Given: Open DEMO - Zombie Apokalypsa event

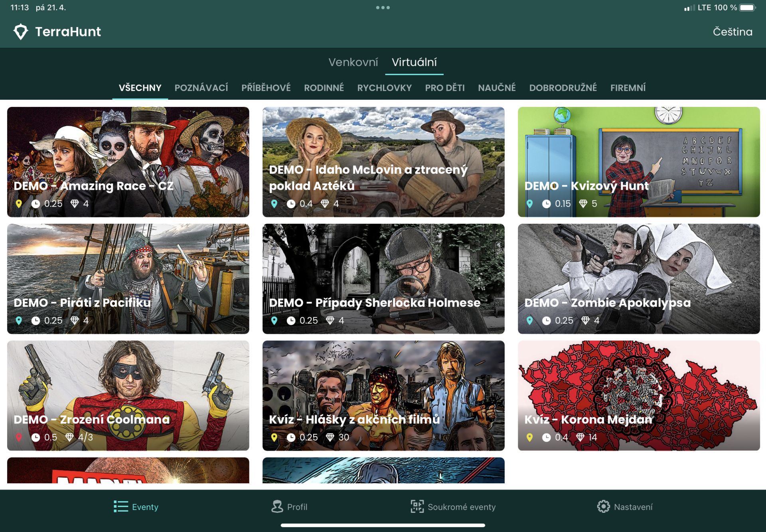Looking at the screenshot, I should (x=639, y=279).
